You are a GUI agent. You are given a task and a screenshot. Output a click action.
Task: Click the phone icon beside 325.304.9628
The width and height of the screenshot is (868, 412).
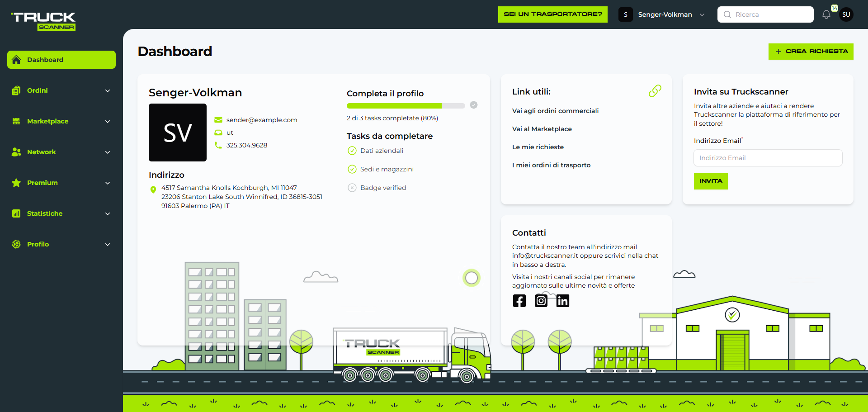(218, 145)
